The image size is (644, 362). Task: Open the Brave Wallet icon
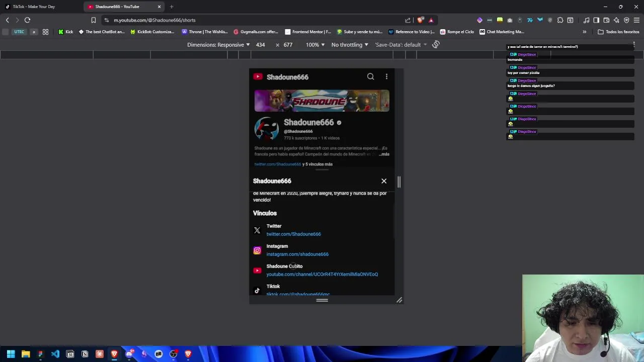click(x=606, y=20)
